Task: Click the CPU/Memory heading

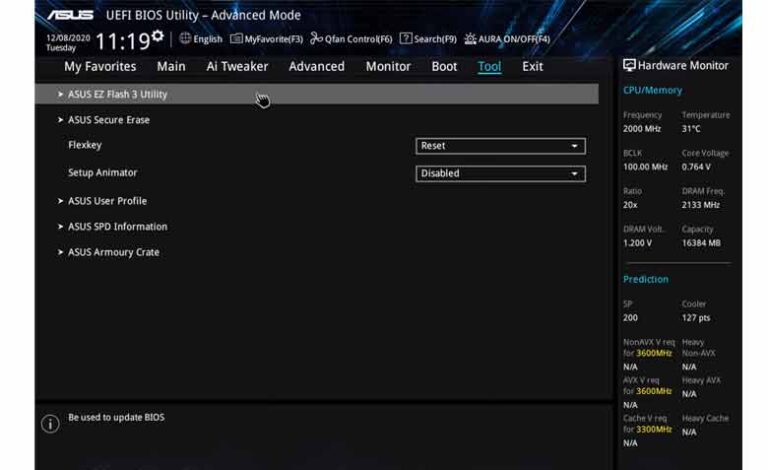Action: (x=652, y=91)
